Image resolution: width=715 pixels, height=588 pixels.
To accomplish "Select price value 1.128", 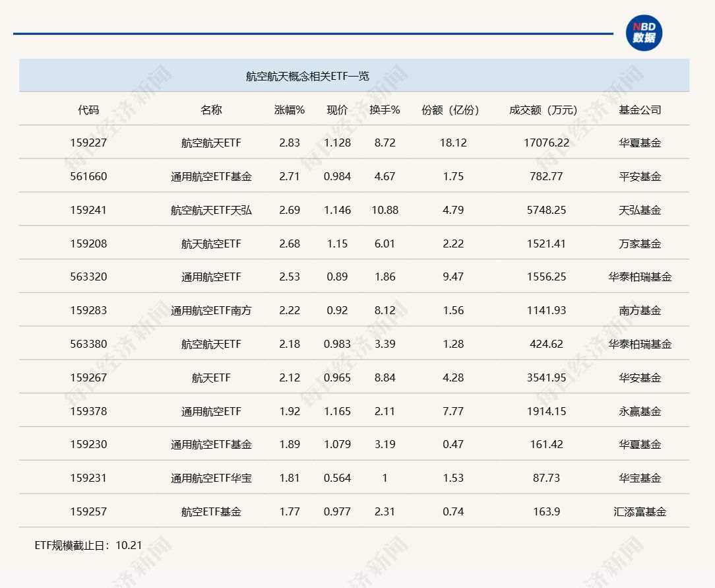I will tap(338, 143).
